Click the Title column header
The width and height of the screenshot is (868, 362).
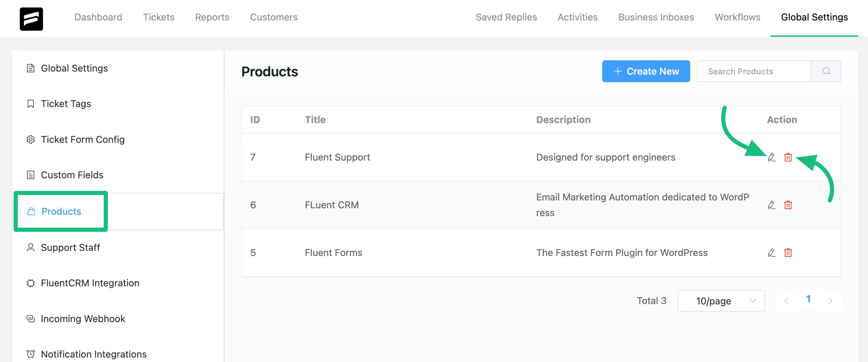[315, 120]
